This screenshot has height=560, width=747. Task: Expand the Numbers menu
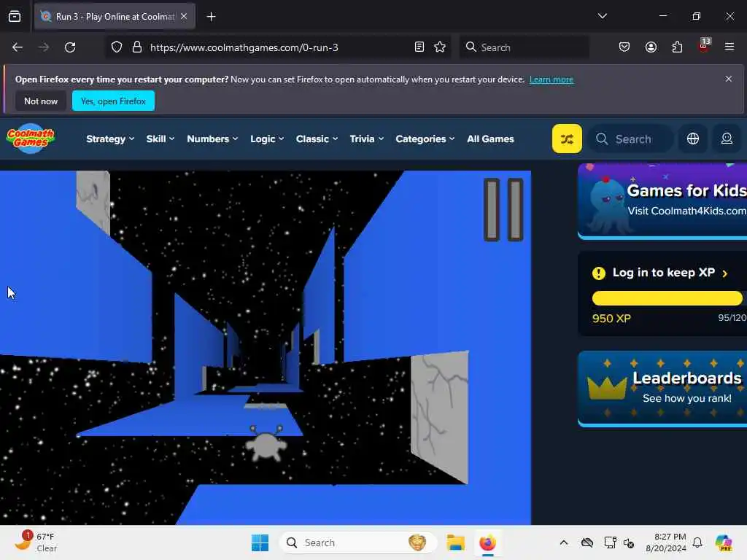212,139
